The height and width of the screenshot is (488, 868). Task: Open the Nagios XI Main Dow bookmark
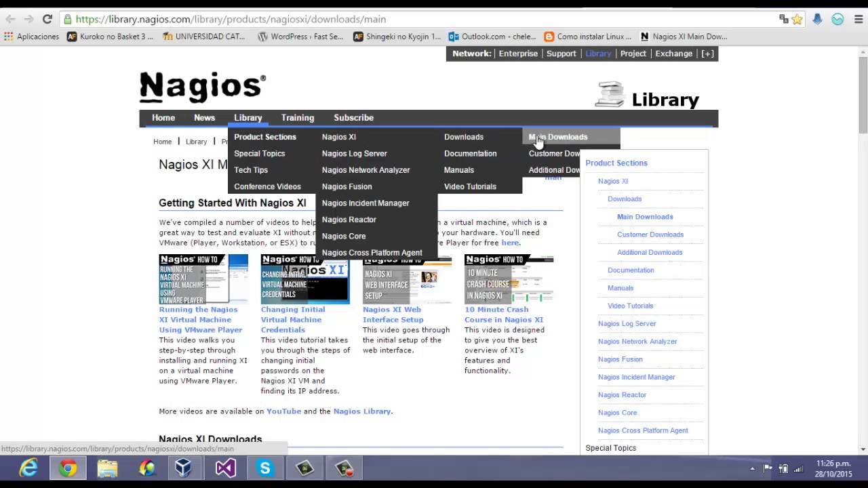pos(684,37)
